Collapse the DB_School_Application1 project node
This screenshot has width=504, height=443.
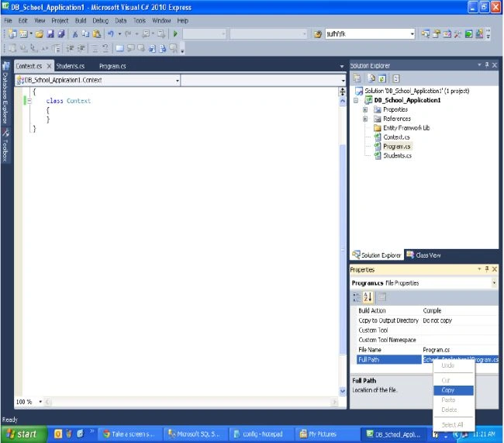356,100
